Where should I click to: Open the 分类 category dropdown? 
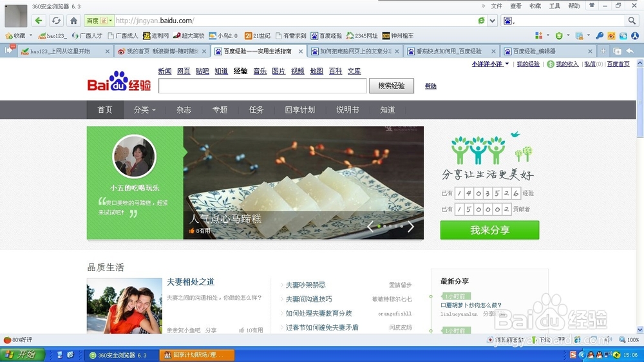144,110
